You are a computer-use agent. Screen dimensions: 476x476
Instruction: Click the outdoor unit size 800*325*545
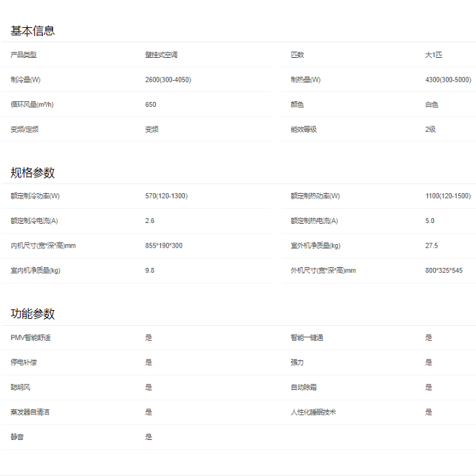(443, 271)
